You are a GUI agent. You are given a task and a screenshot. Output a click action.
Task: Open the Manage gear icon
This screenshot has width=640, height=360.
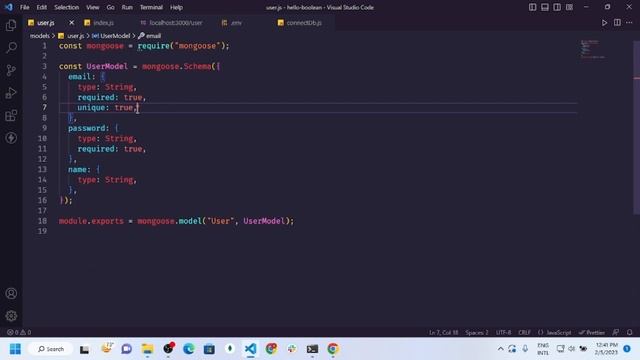coord(11,316)
